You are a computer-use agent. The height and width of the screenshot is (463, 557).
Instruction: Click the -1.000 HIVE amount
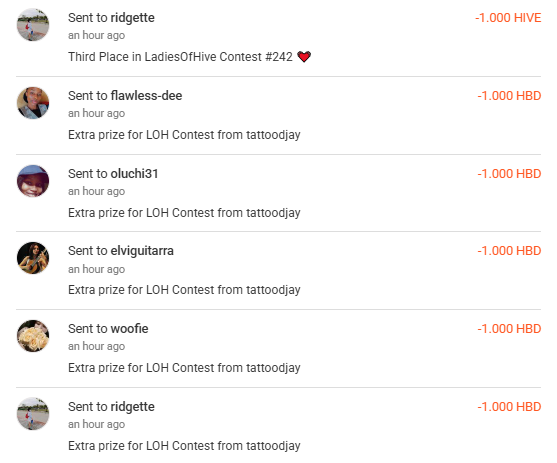(508, 18)
